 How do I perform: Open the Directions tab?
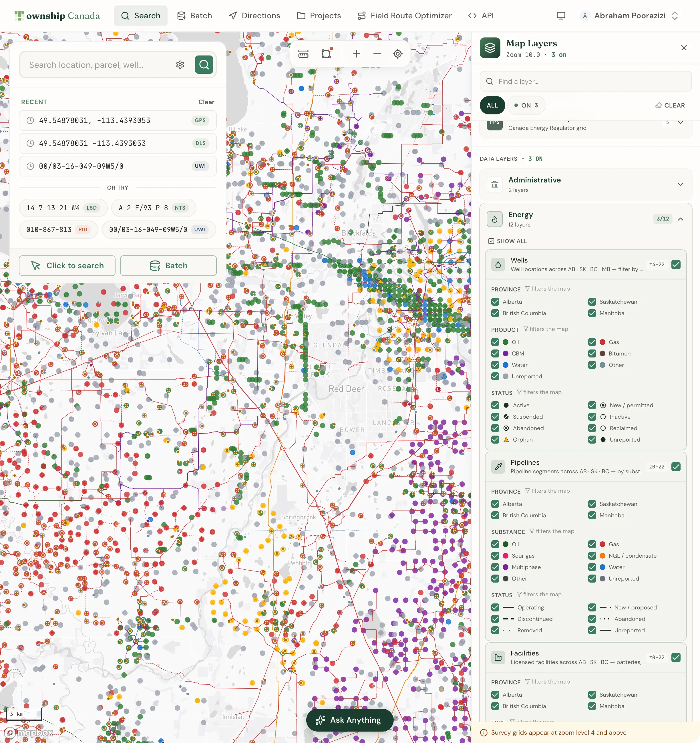click(254, 16)
